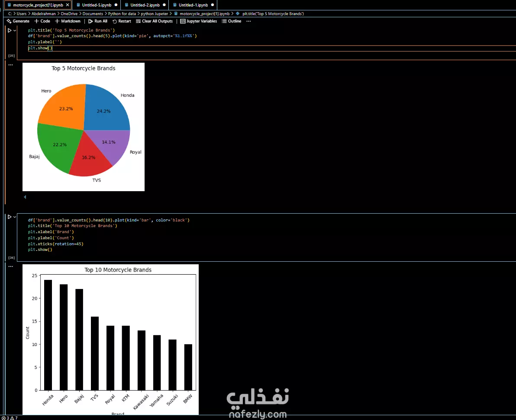Run All notebook cells
This screenshot has height=420, width=516.
coord(98,21)
